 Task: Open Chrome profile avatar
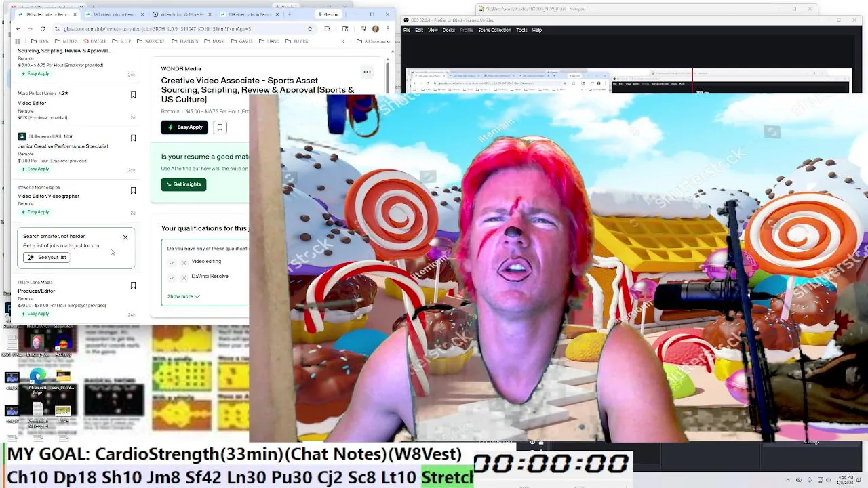coord(376,28)
